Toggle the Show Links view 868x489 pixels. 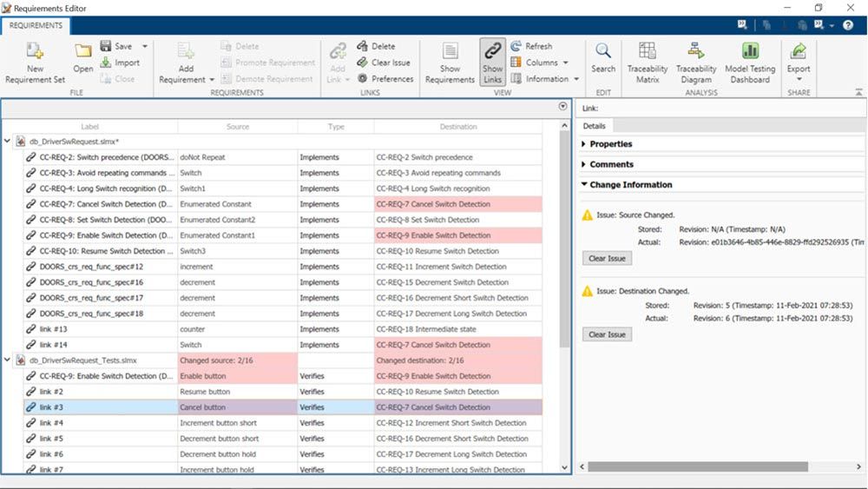tap(492, 61)
